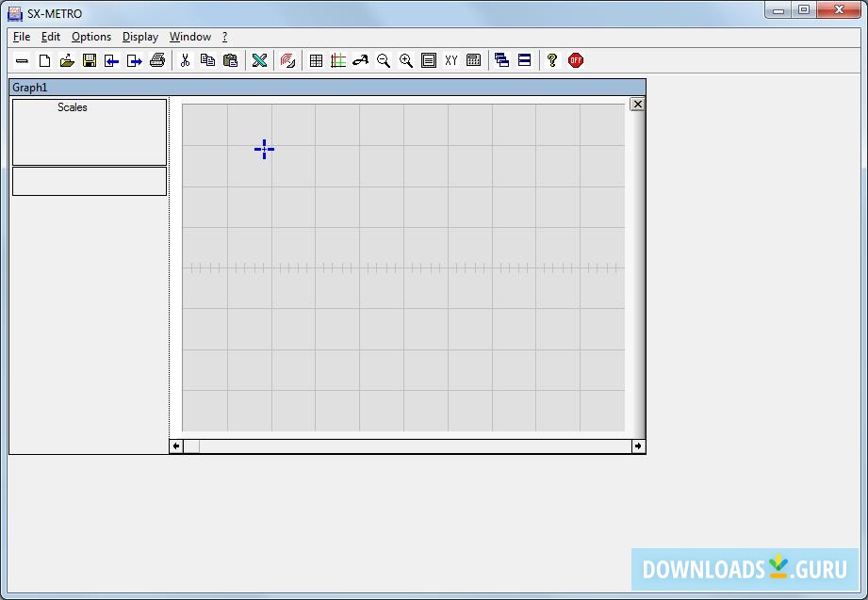Copy with the two-pages icon

(x=207, y=60)
